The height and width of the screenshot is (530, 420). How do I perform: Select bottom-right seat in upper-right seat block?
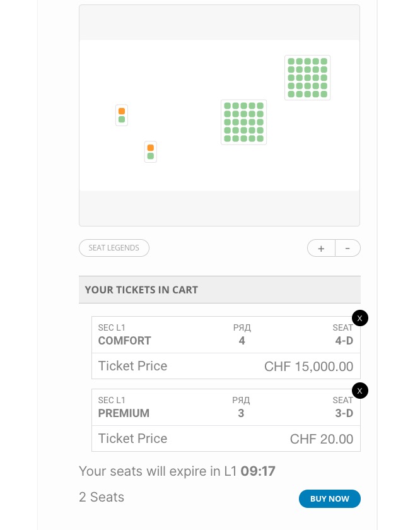[x=324, y=94]
